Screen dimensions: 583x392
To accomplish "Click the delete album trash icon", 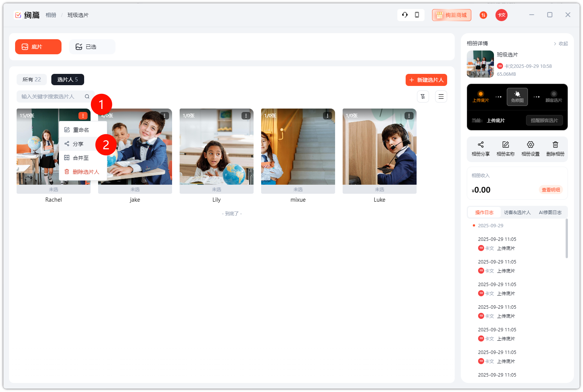I will [555, 145].
